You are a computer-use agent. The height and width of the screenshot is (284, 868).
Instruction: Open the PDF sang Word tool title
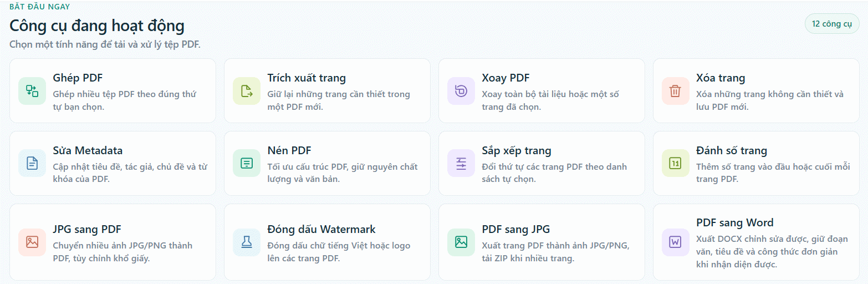(735, 223)
